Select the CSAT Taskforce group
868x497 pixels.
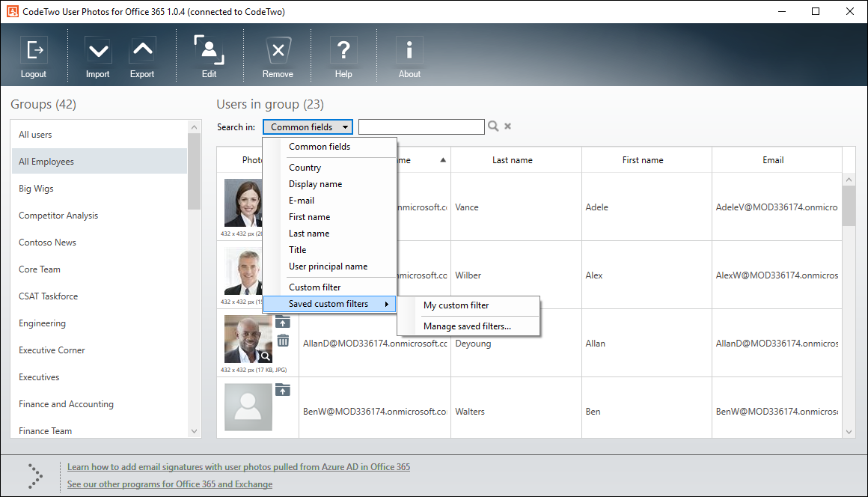coord(100,296)
